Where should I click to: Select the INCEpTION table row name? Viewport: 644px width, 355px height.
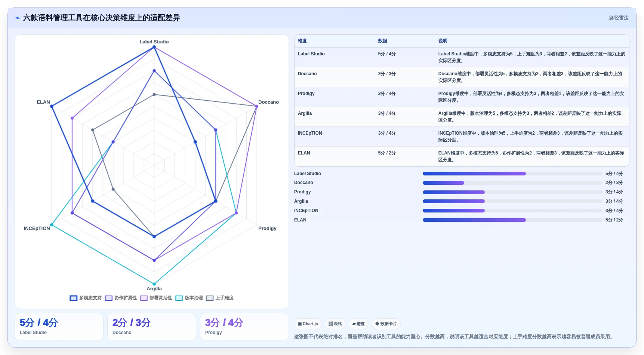click(310, 133)
